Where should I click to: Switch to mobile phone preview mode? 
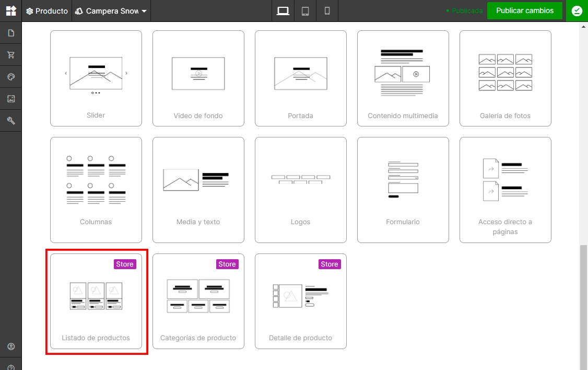pyautogui.click(x=327, y=11)
